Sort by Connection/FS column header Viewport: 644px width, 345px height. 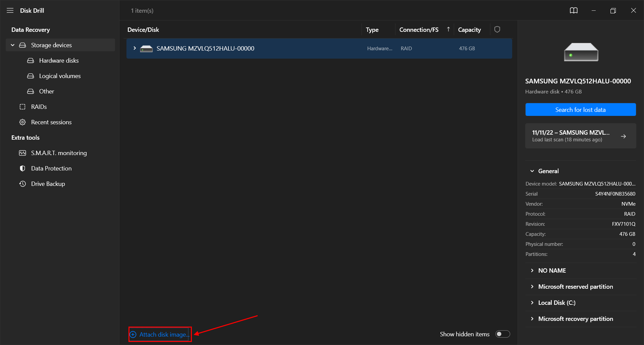point(419,29)
